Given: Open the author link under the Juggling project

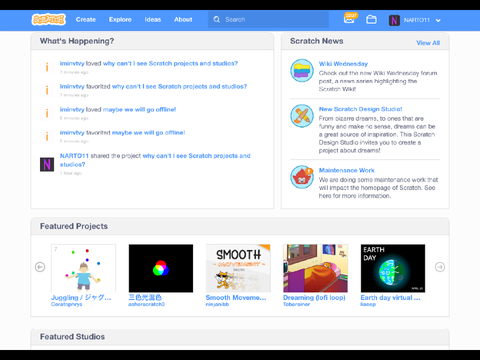Looking at the screenshot, I should pyautogui.click(x=67, y=304).
